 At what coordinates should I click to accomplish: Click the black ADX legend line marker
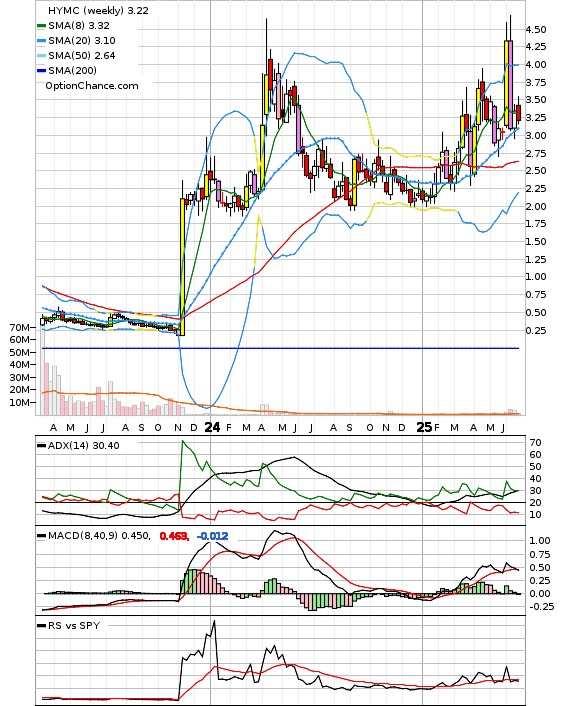click(x=41, y=446)
